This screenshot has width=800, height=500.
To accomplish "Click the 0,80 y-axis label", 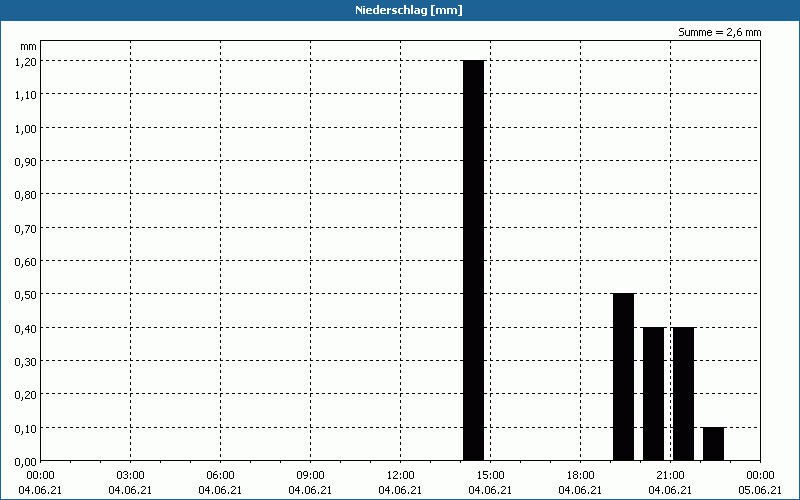I will pyautogui.click(x=26, y=194).
